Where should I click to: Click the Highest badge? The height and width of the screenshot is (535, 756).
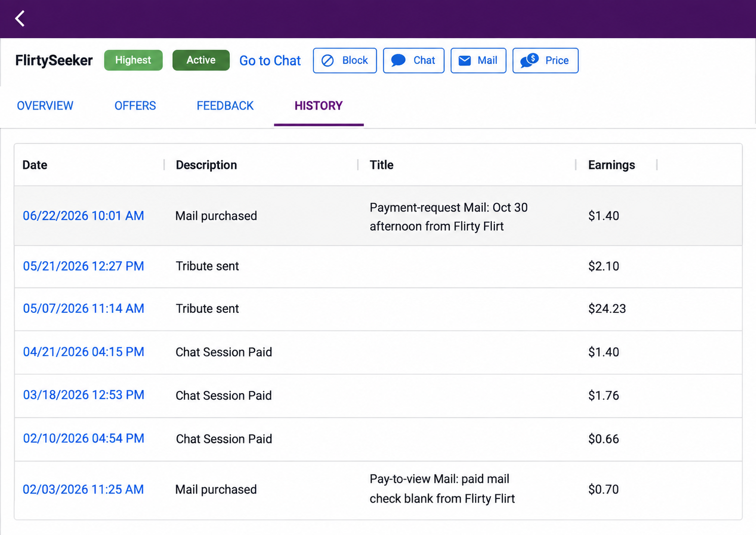133,60
